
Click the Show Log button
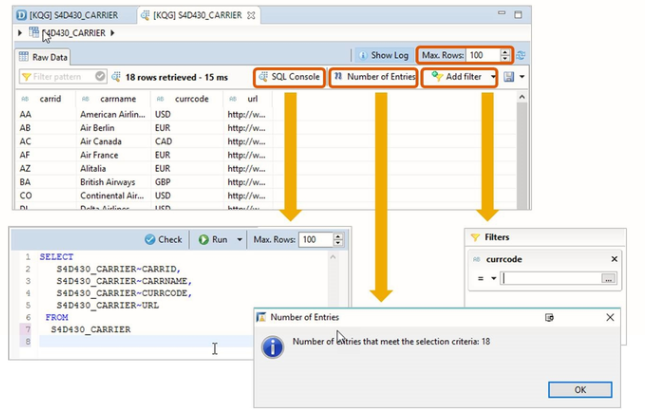click(x=384, y=55)
